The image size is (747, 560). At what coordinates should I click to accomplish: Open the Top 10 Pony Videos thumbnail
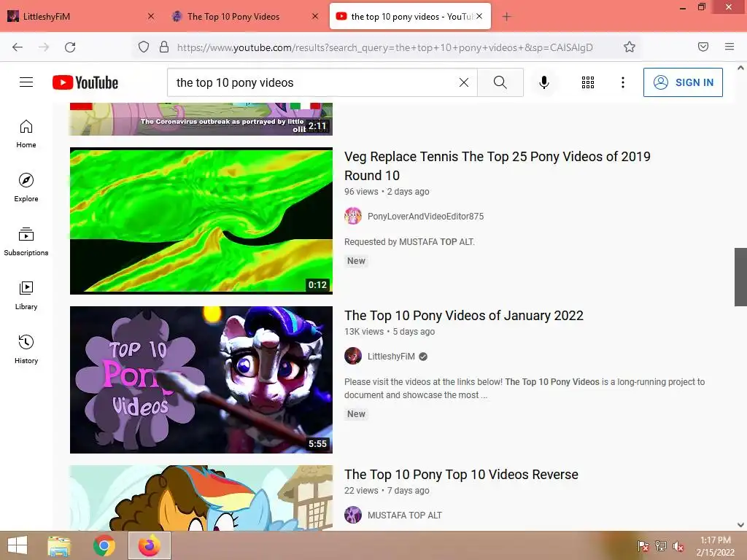click(201, 379)
